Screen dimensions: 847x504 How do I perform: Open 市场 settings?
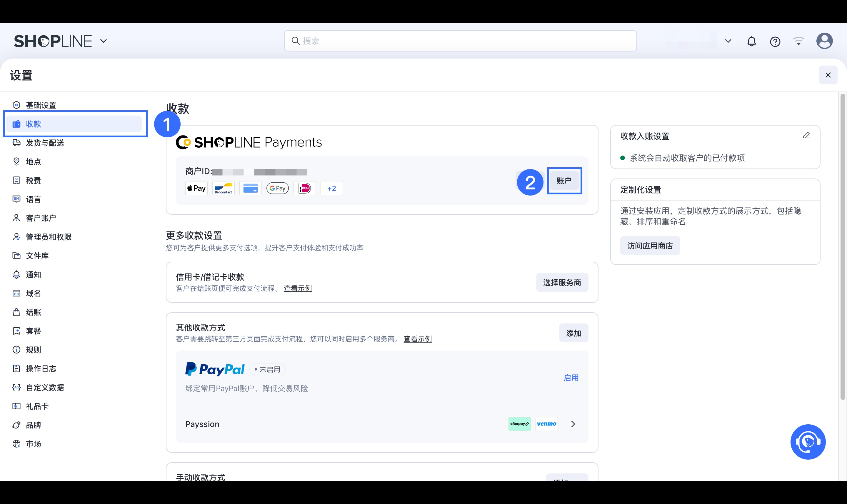click(x=74, y=444)
